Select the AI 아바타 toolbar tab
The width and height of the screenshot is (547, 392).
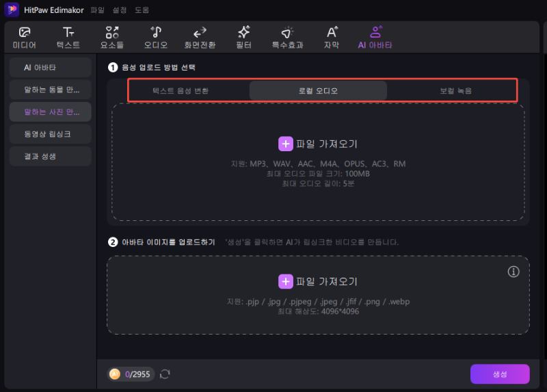[375, 38]
